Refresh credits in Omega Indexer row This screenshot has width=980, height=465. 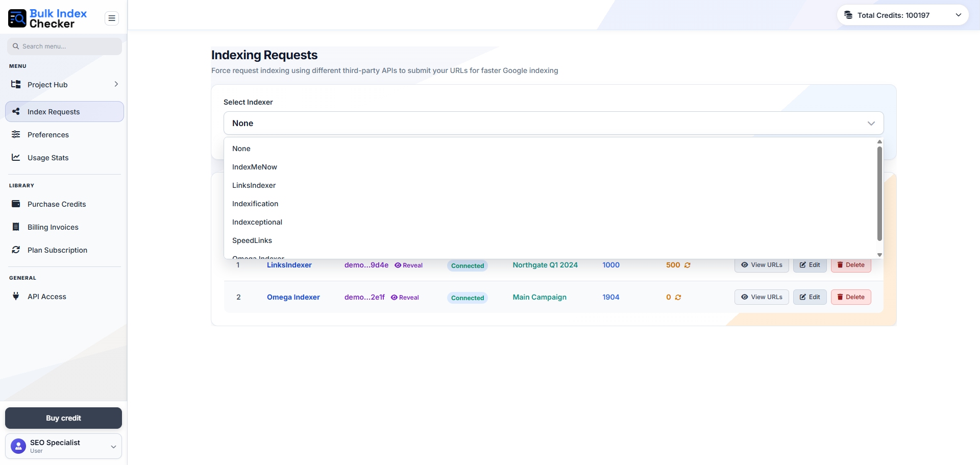pos(678,298)
